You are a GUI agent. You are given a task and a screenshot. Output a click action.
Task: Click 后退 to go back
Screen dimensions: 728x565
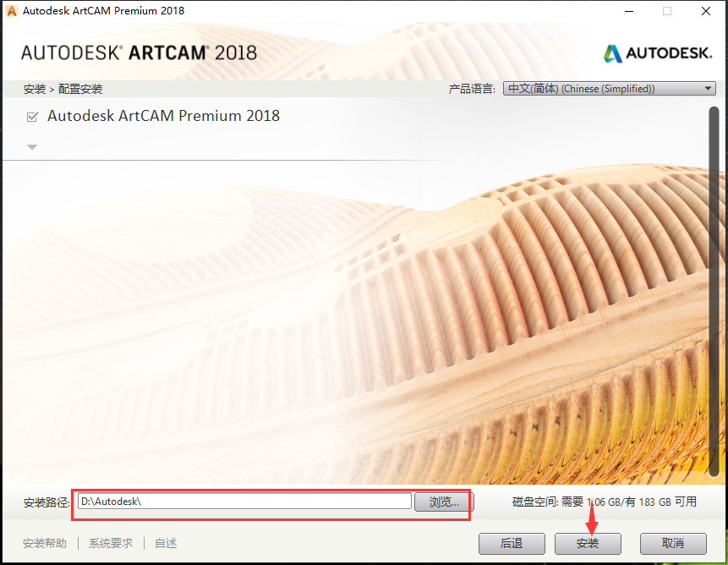(512, 544)
